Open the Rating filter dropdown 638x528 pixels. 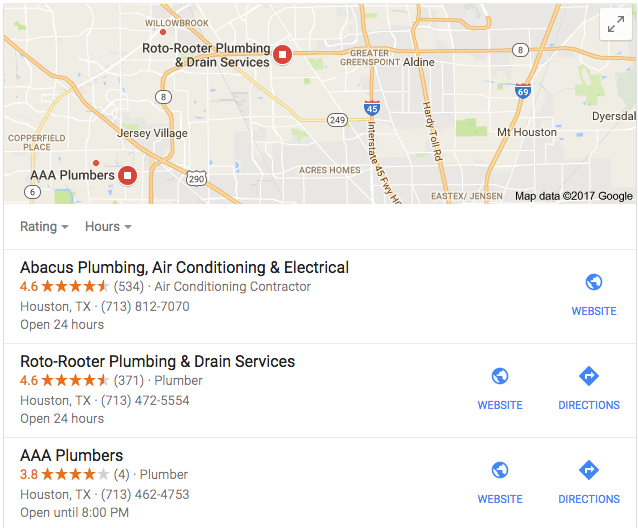click(x=44, y=227)
